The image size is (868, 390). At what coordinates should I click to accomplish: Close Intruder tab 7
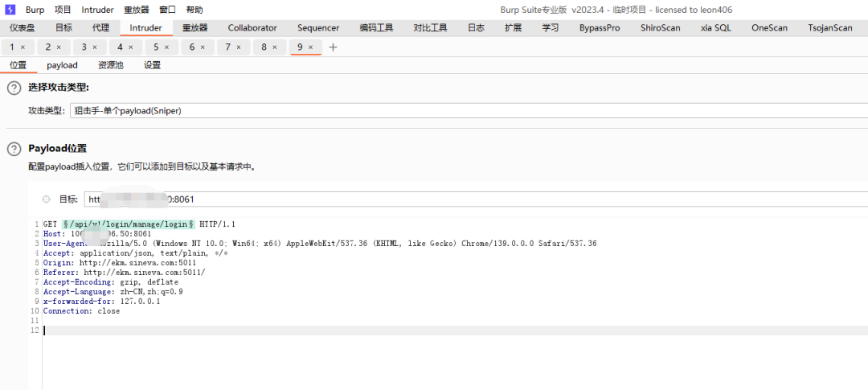(239, 47)
